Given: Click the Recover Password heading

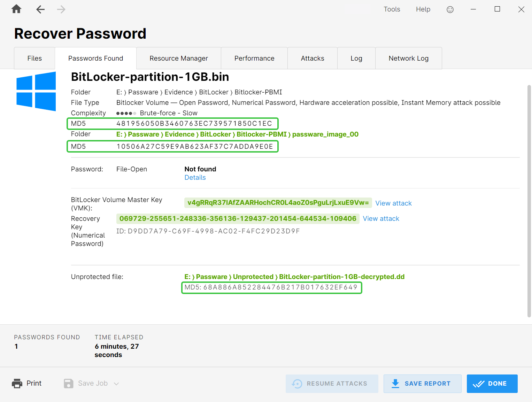Looking at the screenshot, I should [x=80, y=33].
